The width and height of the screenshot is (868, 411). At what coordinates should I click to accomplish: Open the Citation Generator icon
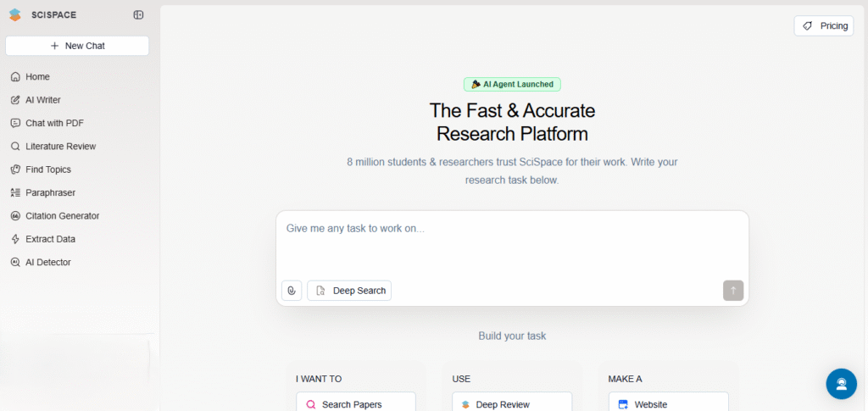coord(15,216)
